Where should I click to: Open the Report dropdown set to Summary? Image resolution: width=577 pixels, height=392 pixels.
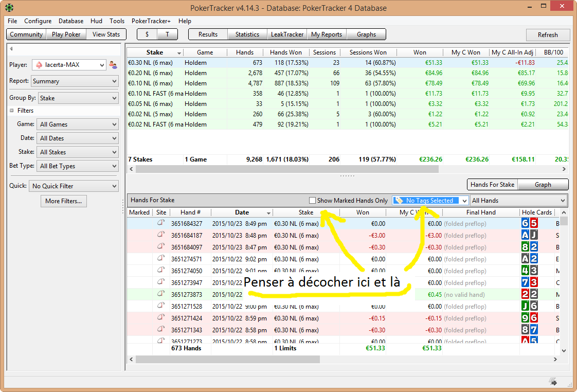coord(75,81)
